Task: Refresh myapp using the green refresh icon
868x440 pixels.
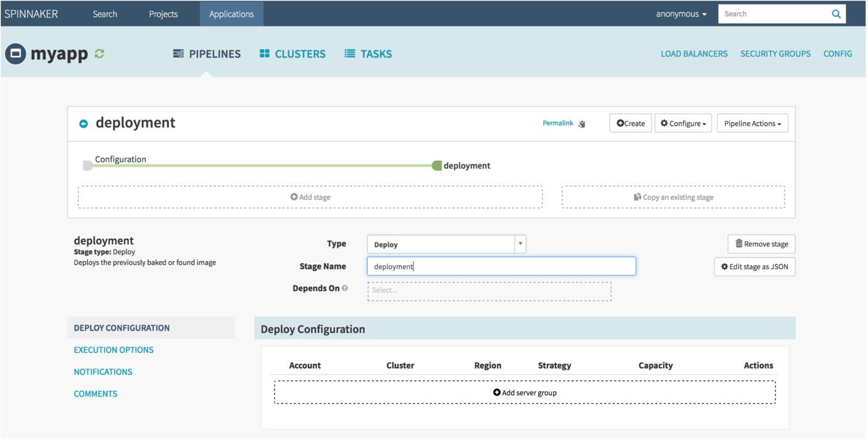Action: point(99,54)
